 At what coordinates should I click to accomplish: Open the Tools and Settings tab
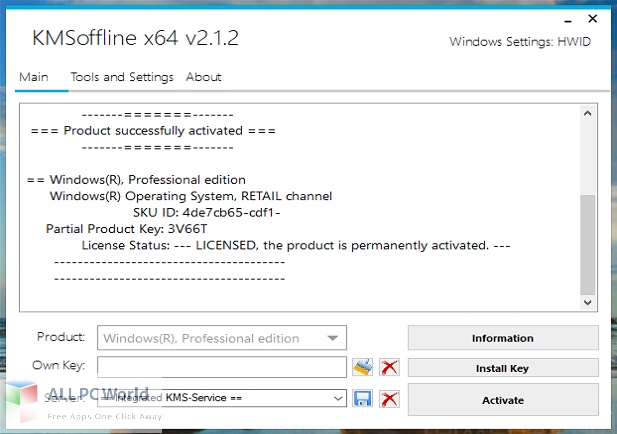pos(122,77)
